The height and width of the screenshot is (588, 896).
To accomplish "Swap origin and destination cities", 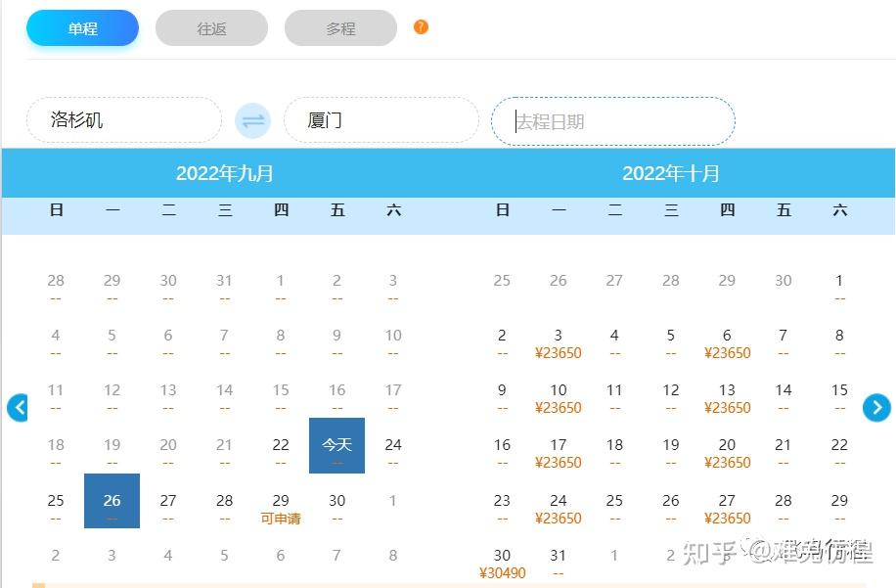I will (252, 120).
